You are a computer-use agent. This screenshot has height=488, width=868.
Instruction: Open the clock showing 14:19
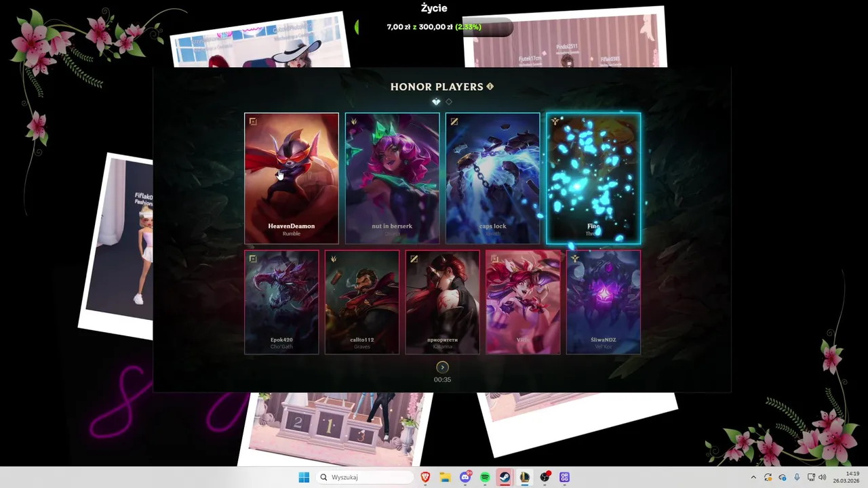coord(846,477)
